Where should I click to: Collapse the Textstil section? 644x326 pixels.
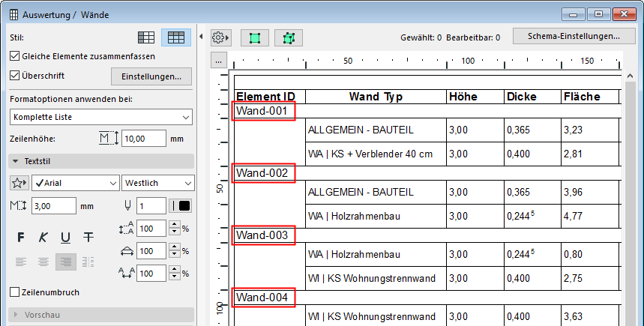[x=15, y=161]
